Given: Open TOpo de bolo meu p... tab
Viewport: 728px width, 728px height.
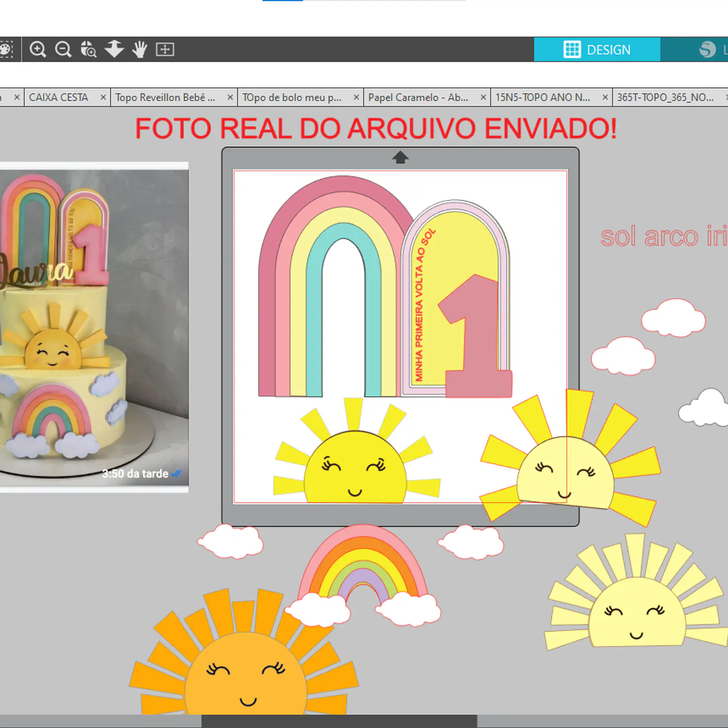Looking at the screenshot, I should (x=292, y=98).
